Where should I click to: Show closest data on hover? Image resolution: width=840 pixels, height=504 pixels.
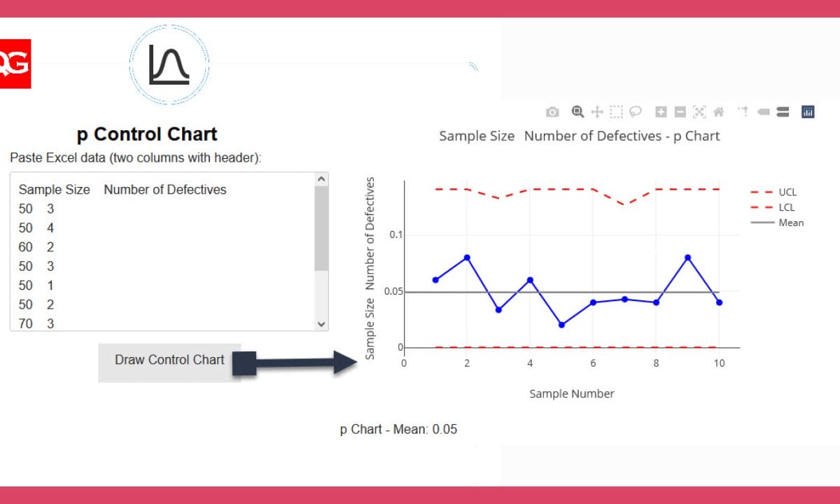[x=763, y=112]
